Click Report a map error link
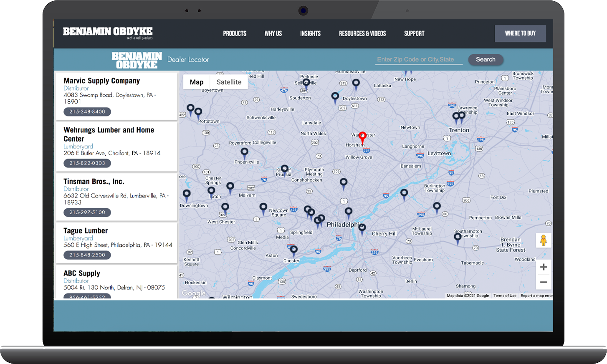Screen dimensions: 607x364 coord(536,296)
